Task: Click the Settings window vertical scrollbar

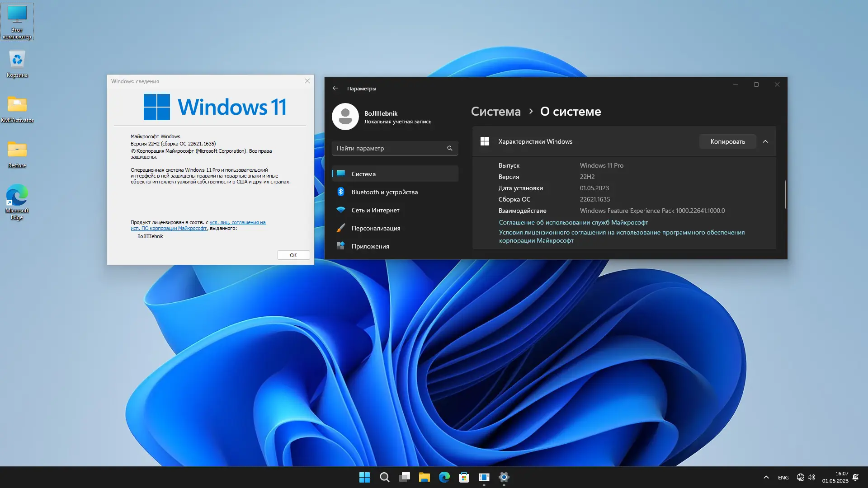Action: 786,194
